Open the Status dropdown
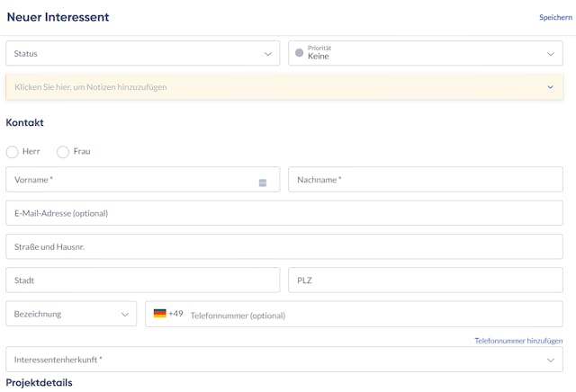 (142, 54)
